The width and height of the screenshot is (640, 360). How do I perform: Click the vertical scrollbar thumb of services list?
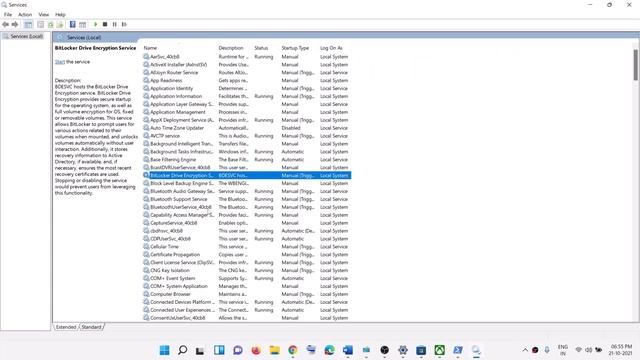click(636, 65)
